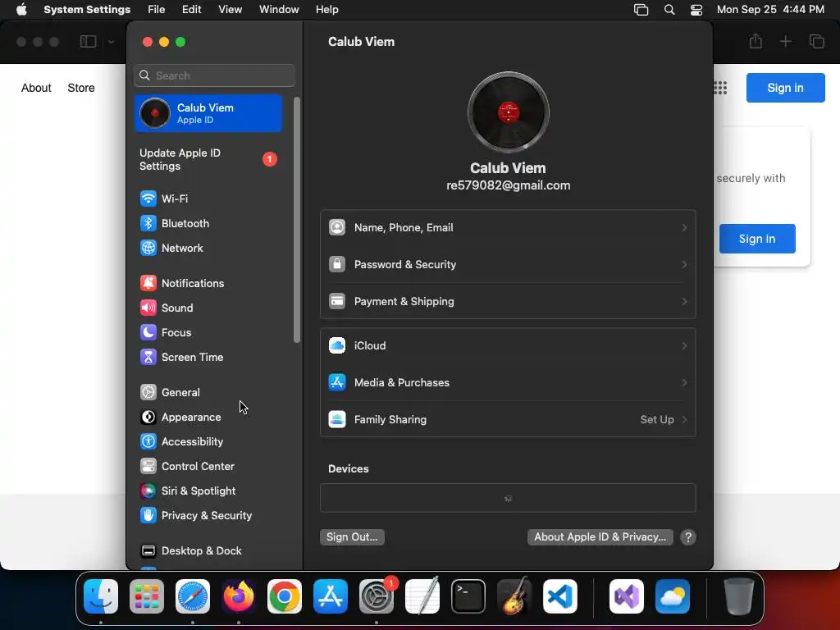Open Password & Security row
This screenshot has width=840, height=630.
[x=508, y=265]
